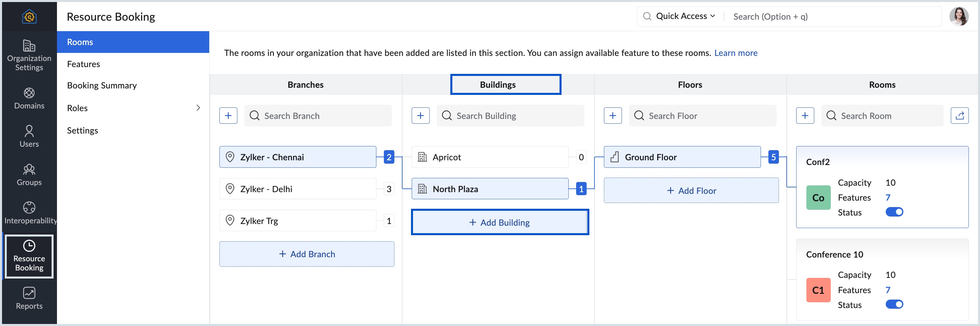
Task: Toggle status switch for Conference 10
Action: click(x=894, y=304)
